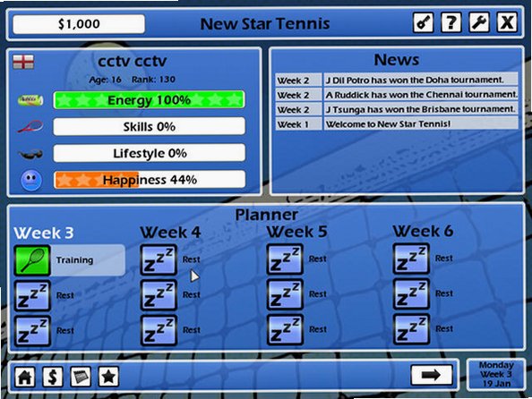The width and height of the screenshot is (532, 399).
Task: Open settings with the wrench icon
Action: pyautogui.click(x=479, y=22)
